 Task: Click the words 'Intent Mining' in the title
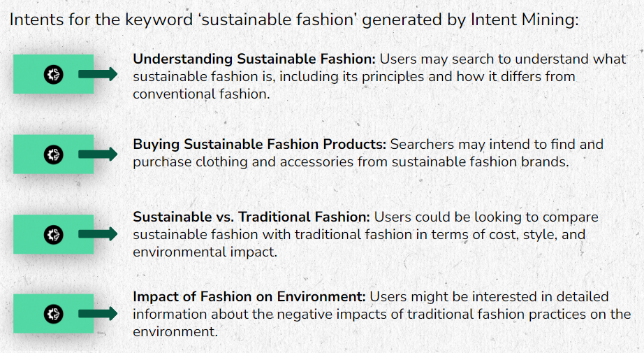pos(523,20)
